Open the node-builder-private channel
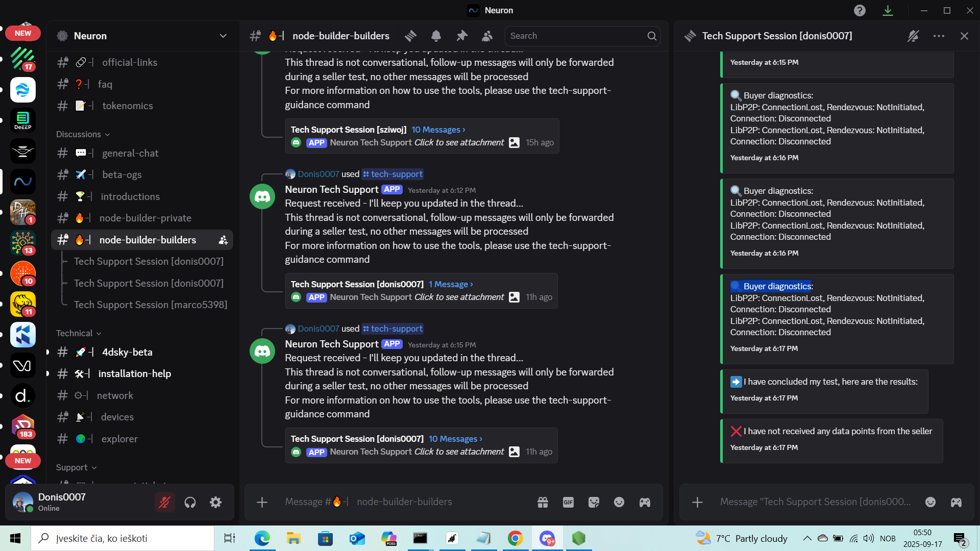This screenshot has height=551, width=980. point(142,218)
